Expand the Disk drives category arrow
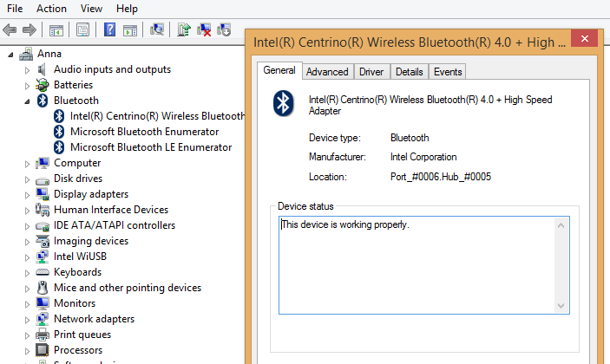Viewport: 610px width, 364px height. pyautogui.click(x=27, y=179)
